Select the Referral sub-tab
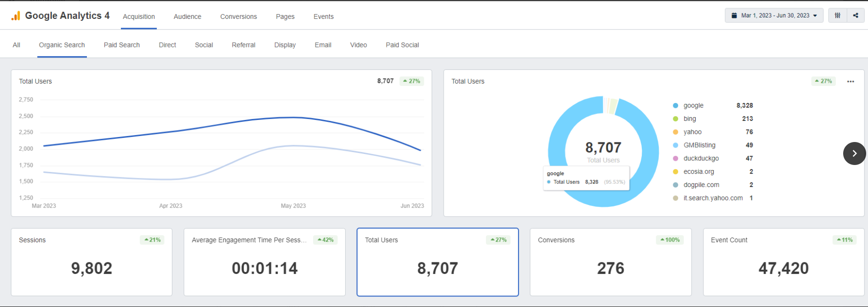Image resolution: width=868 pixels, height=307 pixels. tap(244, 45)
